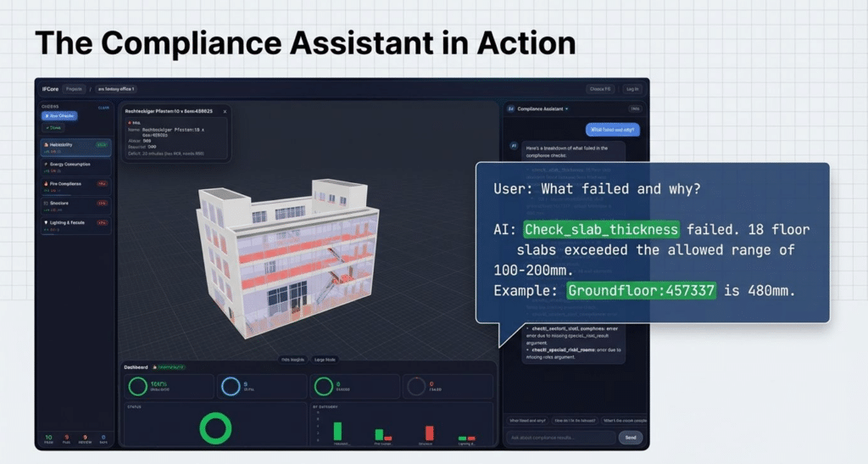Click the blue ring dashboard stat

tap(231, 387)
